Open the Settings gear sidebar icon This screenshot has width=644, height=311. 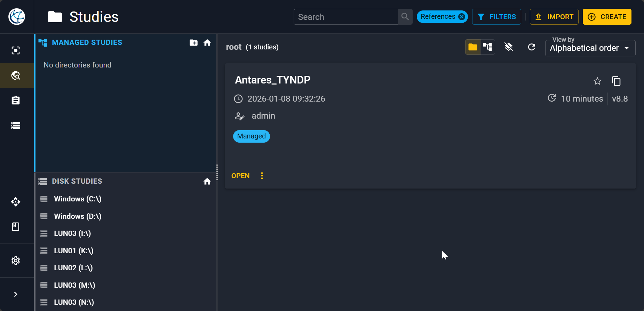click(x=16, y=261)
